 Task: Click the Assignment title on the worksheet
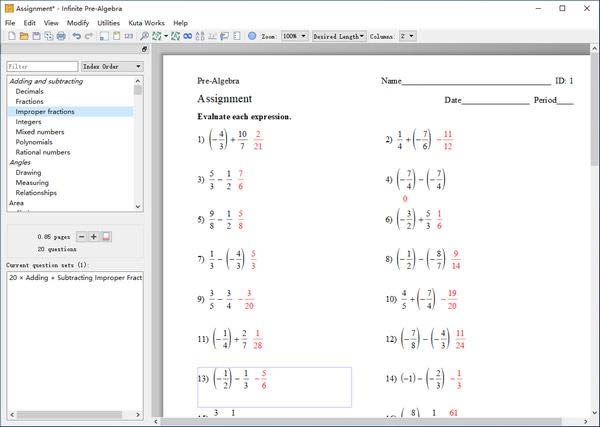pyautogui.click(x=225, y=99)
